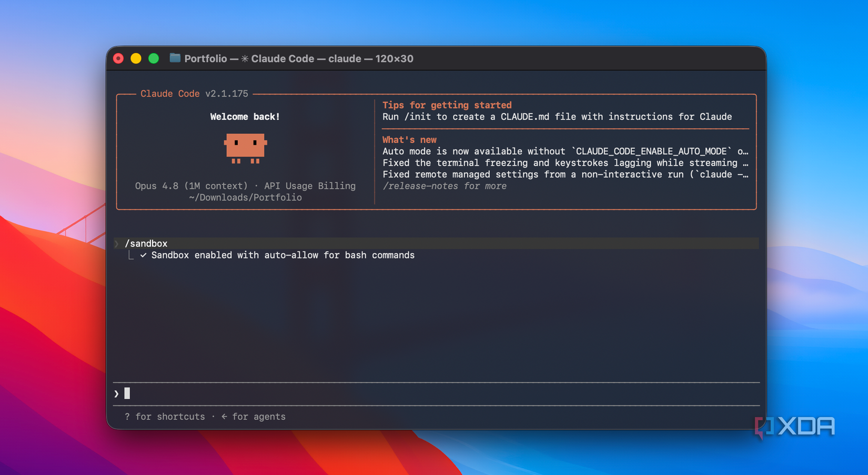The image size is (868, 475).
Task: Click the 'API Usage Billing' text
Action: pyautogui.click(x=310, y=186)
